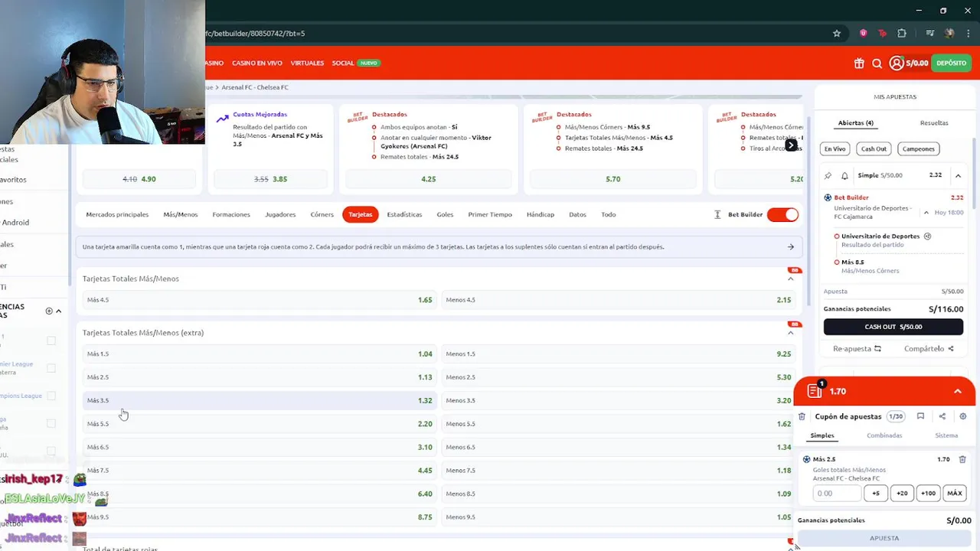This screenshot has width=980, height=551.
Task: Select the boosted 3.85 Cuotas Mejoradas odds
Action: click(270, 179)
